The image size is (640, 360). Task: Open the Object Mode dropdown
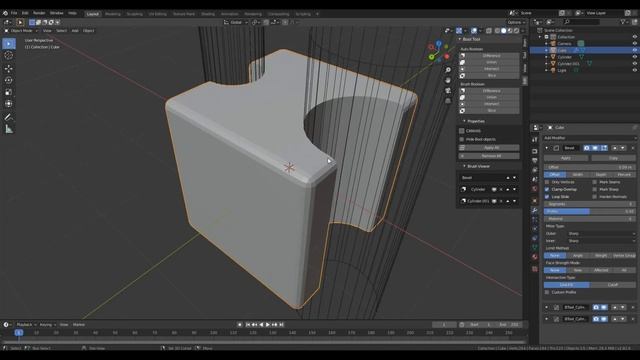21,31
